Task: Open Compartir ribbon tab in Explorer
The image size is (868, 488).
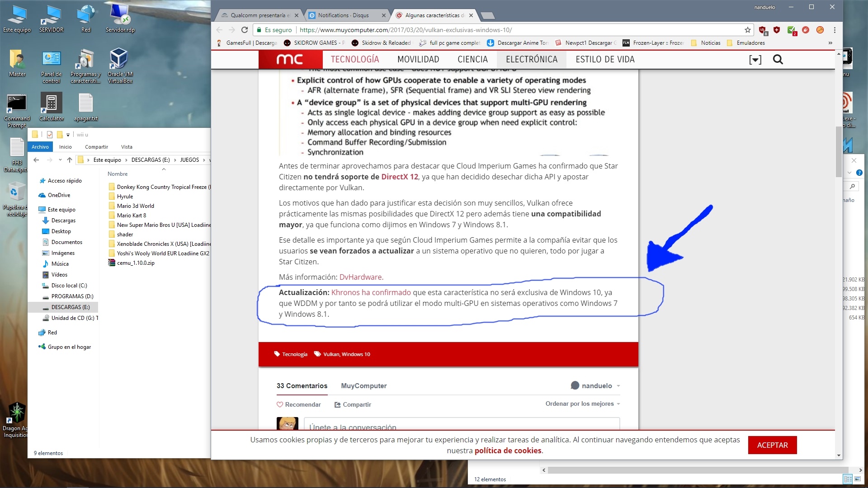Action: click(x=96, y=147)
